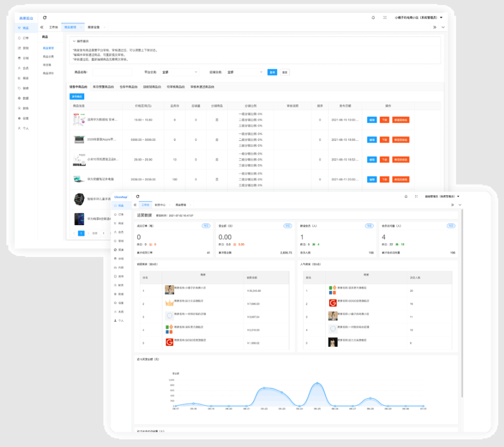
Task: Collapse the 操作提示 tips panel
Action: pyautogui.click(x=74, y=41)
